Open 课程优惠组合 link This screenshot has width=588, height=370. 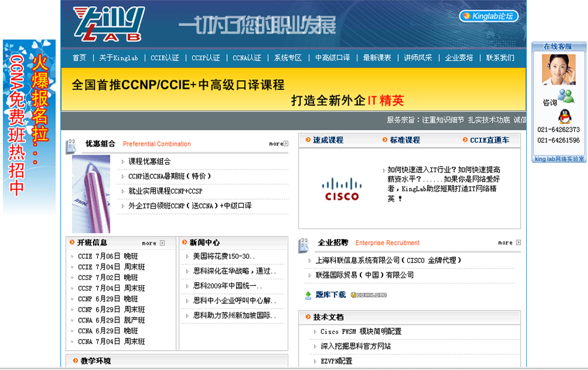coord(149,162)
